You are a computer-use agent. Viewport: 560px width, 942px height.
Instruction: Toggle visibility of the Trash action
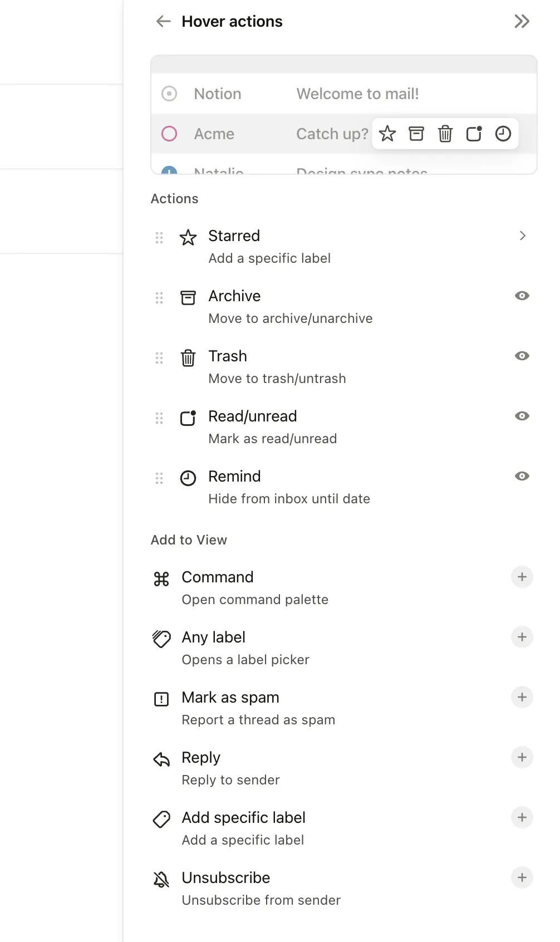(522, 356)
